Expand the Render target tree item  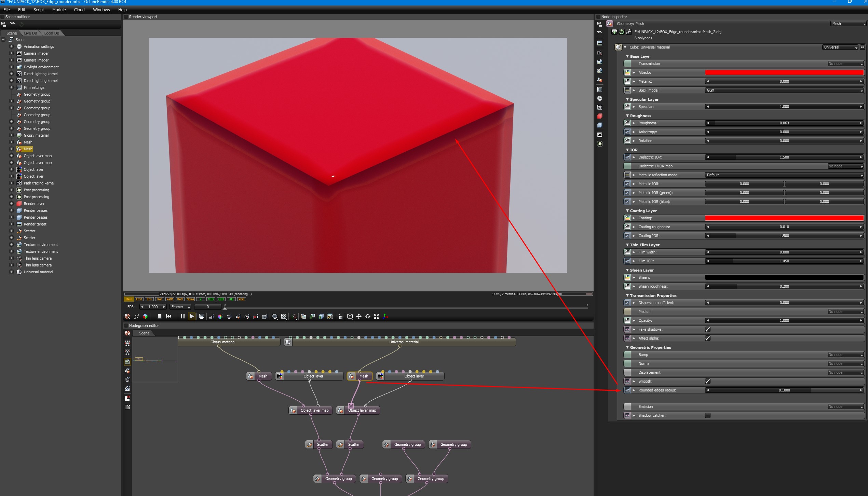11,224
